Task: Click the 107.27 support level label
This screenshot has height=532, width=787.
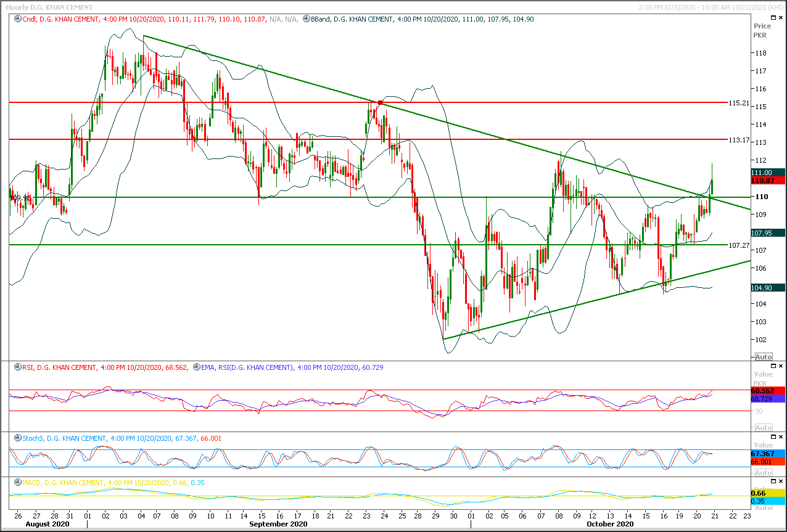Action: (738, 245)
